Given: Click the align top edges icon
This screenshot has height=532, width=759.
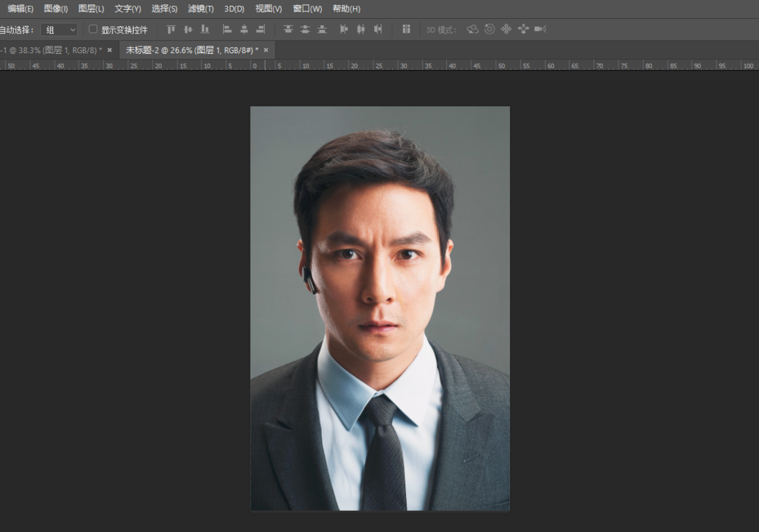Looking at the screenshot, I should [x=171, y=30].
